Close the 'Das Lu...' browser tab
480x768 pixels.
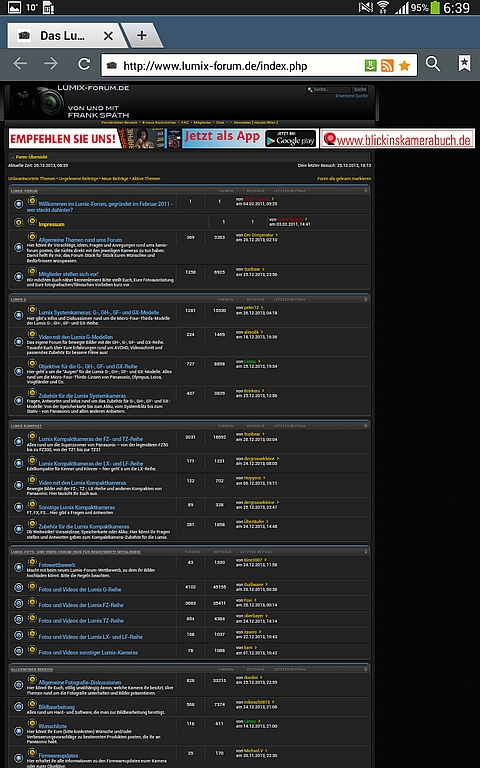click(x=109, y=36)
